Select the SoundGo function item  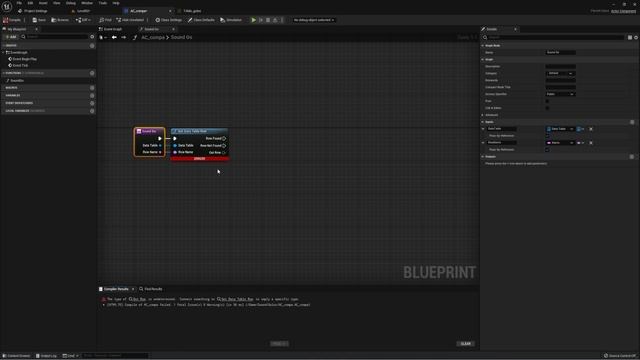tap(17, 80)
